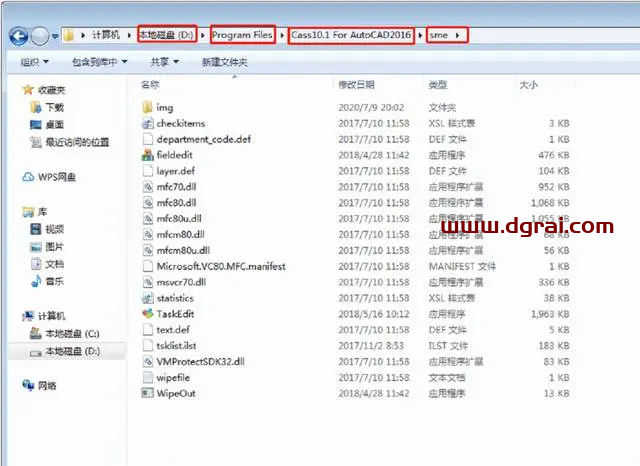Open the 音乐 library
Viewport: 640px width, 466px height.
tap(55, 282)
